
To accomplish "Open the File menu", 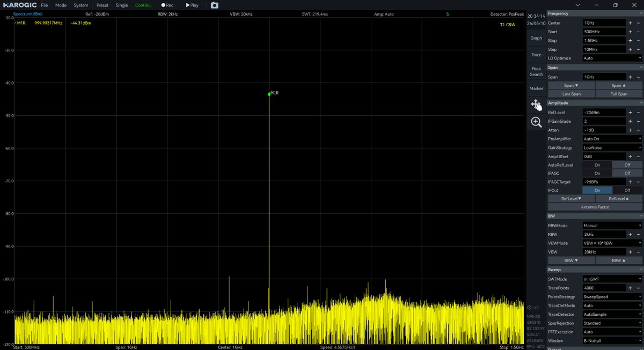I will [44, 5].
